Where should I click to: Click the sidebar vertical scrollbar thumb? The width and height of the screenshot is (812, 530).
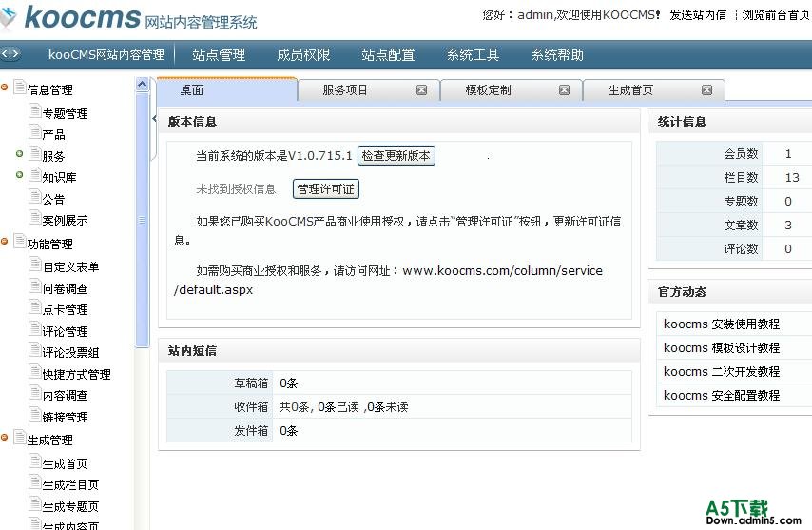coord(143,220)
